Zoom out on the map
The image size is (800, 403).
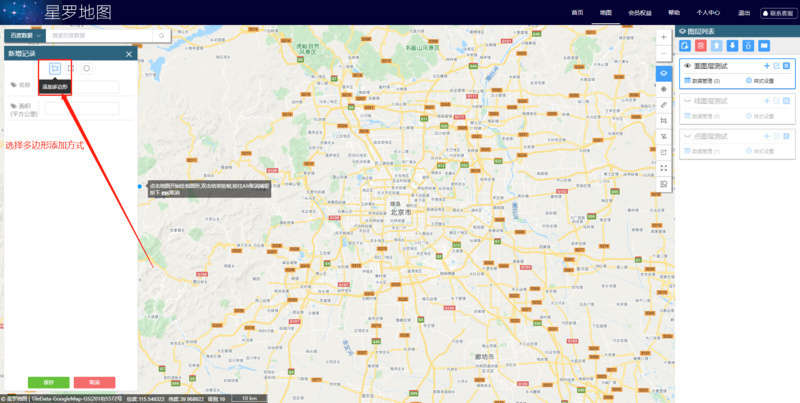click(663, 53)
